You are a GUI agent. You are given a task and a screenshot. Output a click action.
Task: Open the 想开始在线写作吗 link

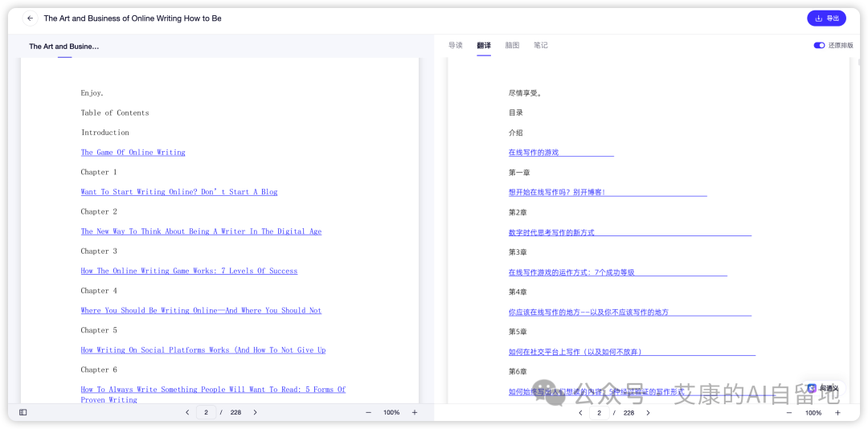pyautogui.click(x=558, y=192)
